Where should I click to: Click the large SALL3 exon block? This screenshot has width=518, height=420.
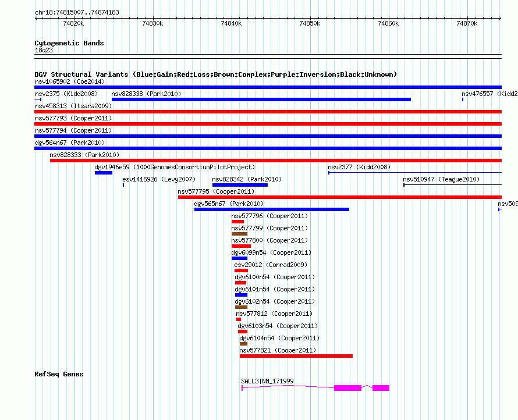[347, 388]
